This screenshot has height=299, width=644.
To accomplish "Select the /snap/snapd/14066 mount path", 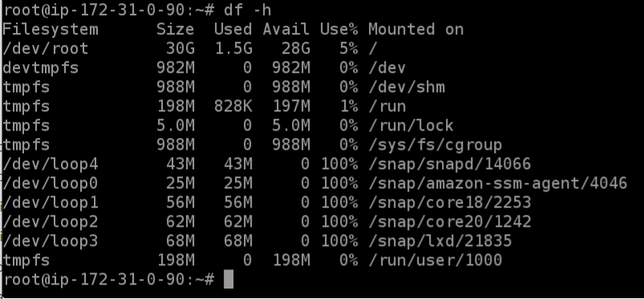I will [450, 164].
